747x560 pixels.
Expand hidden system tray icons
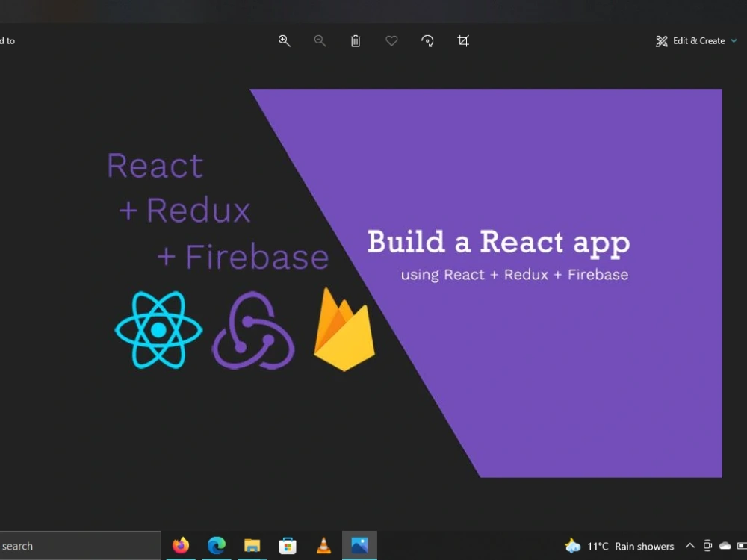tap(690, 546)
